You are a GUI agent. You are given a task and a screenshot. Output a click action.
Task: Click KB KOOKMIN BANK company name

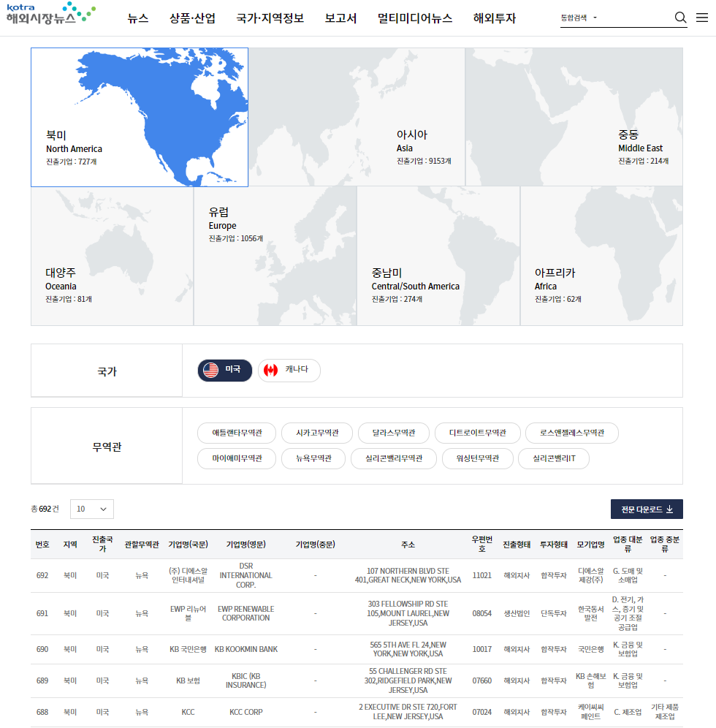coord(246,649)
